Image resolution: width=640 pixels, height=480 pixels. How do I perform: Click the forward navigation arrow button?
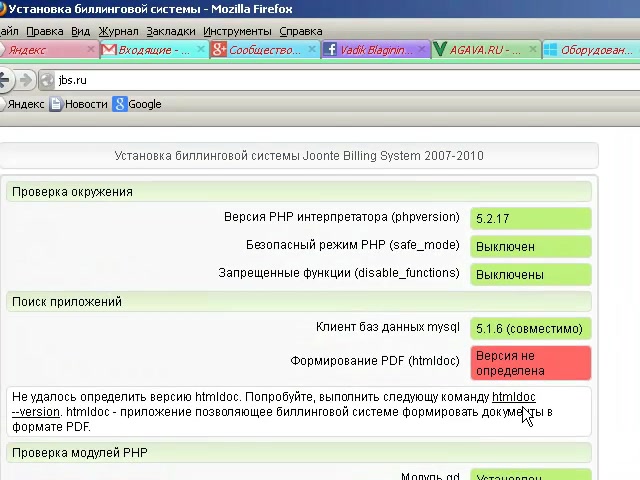point(26,80)
